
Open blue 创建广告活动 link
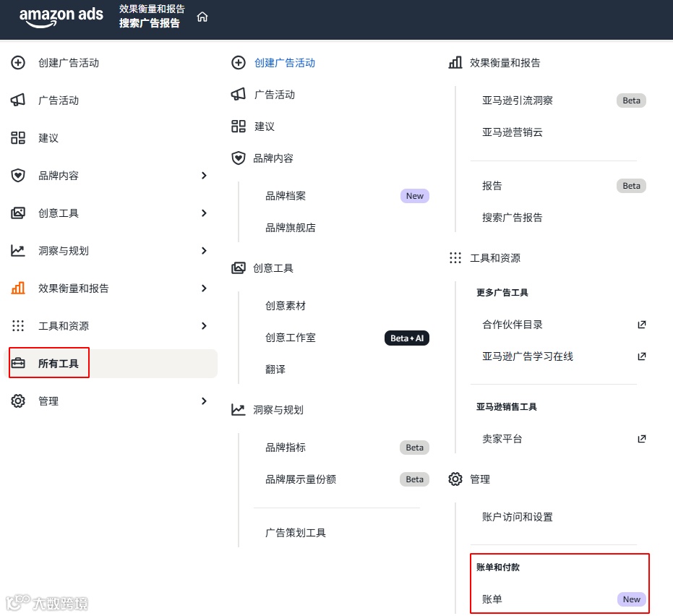(x=285, y=63)
